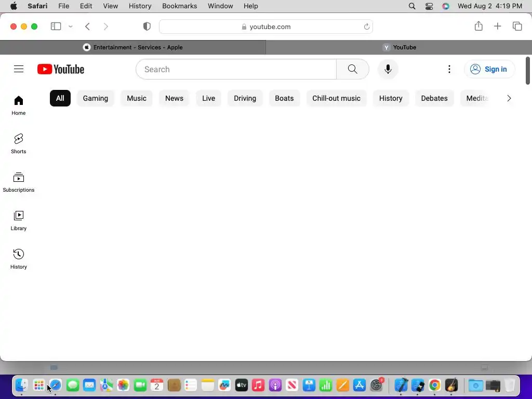Open the YouTube hamburger guide menu
The width and height of the screenshot is (532, 399).
coord(19,69)
